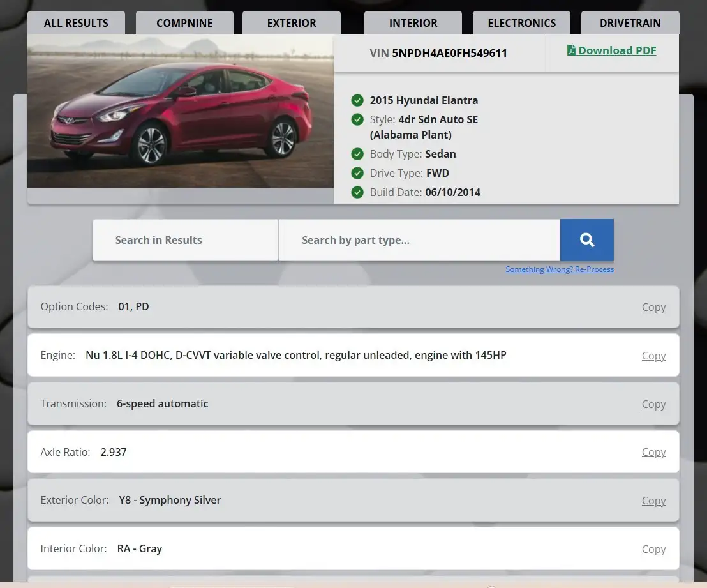
Task: Click the Drive Type FWD value
Action: (x=437, y=173)
